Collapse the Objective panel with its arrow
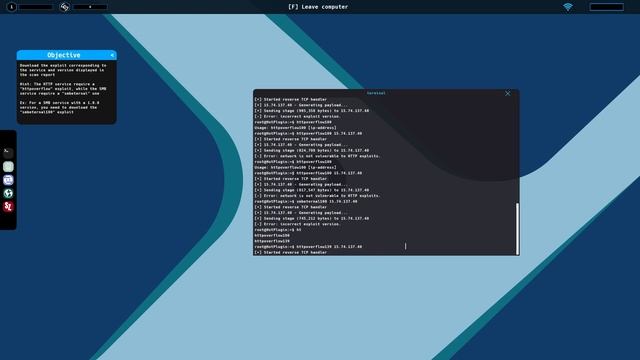Image resolution: width=640 pixels, height=360 pixels. click(112, 55)
